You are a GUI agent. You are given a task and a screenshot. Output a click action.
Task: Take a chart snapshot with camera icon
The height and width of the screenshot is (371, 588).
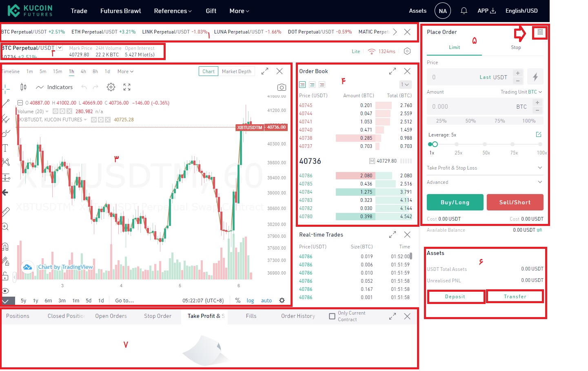(x=282, y=87)
